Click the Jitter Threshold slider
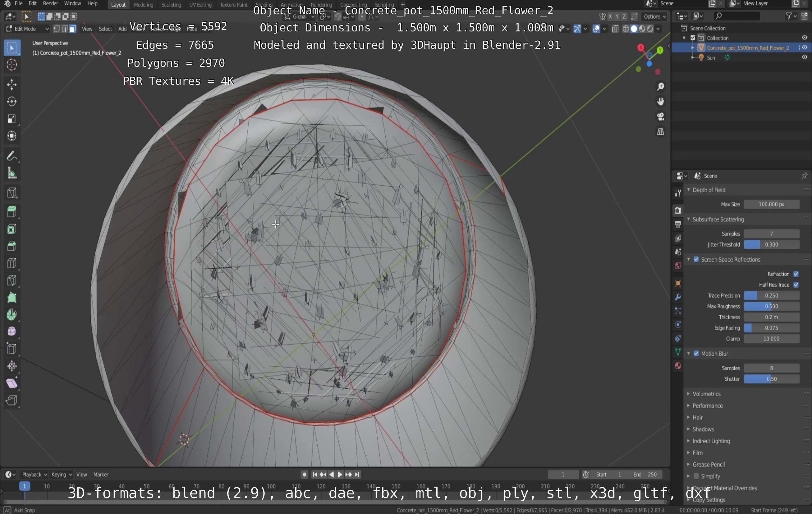This screenshot has width=812, height=514. tap(771, 244)
